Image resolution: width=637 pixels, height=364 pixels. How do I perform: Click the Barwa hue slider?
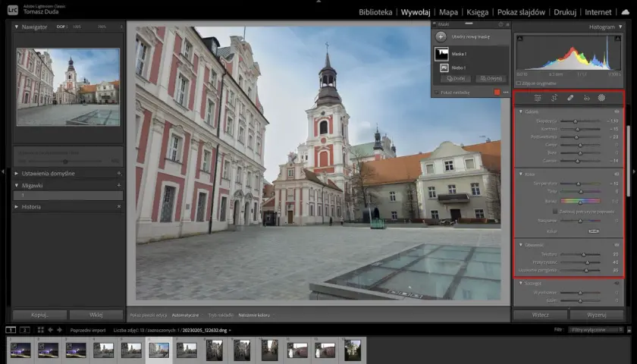[x=580, y=201]
